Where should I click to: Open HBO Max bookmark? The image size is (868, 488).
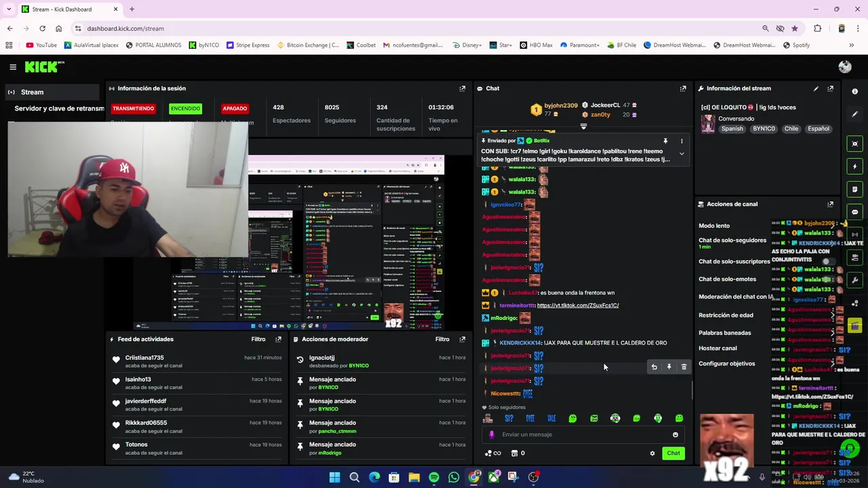(x=536, y=45)
